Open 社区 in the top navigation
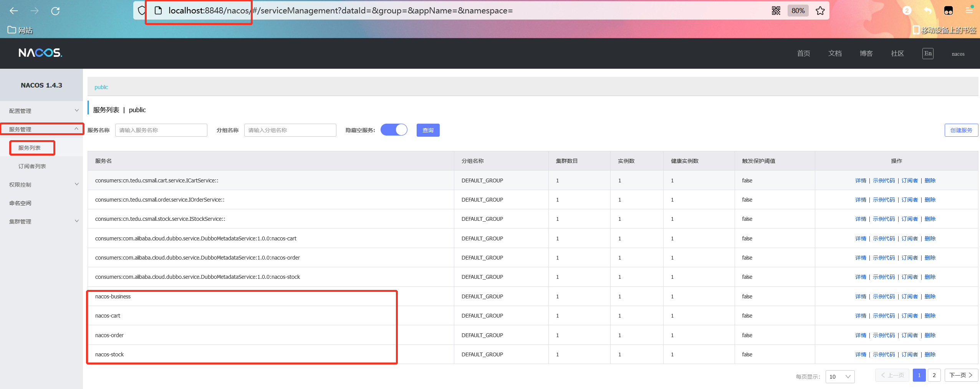 [897, 53]
